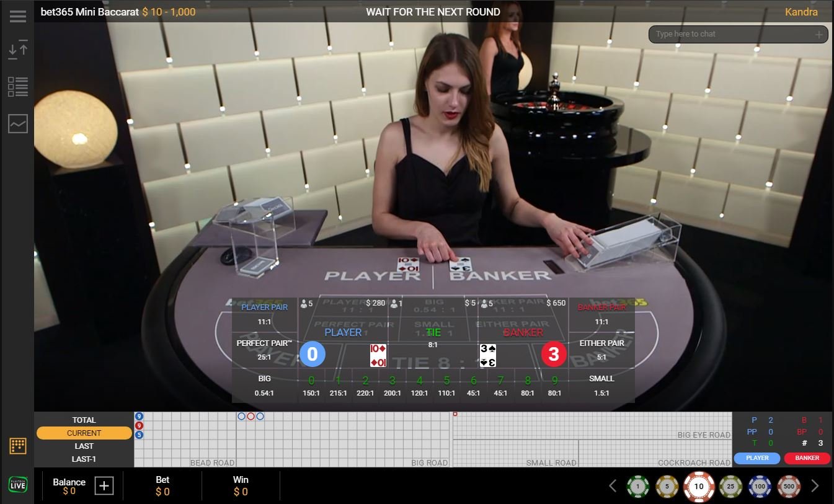
Task: Bet on PERFECT PAIR 25:1
Action: [265, 350]
